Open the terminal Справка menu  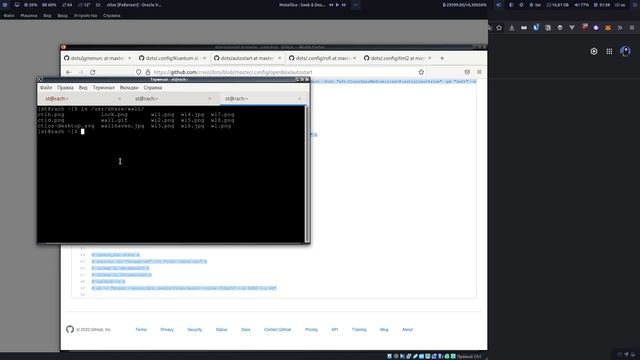click(153, 88)
